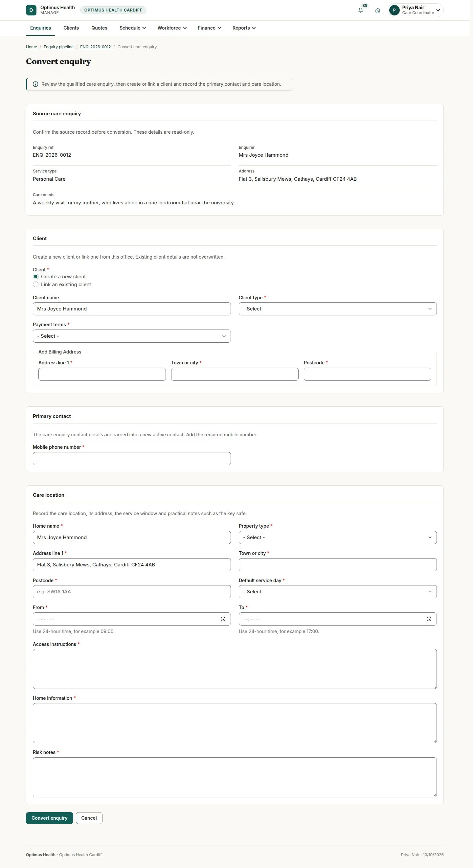Click the billing Postcode field
Viewport: 473px width, 868px height.
point(368,374)
